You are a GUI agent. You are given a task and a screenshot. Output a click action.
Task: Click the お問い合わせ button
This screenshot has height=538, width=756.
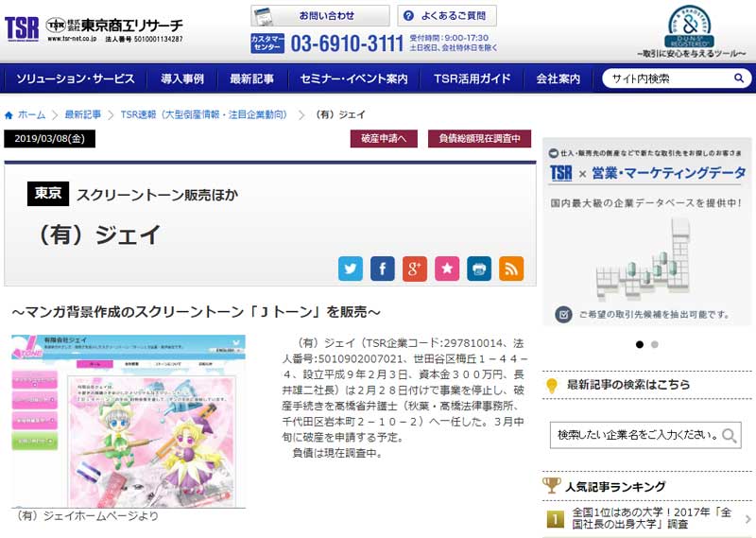pyautogui.click(x=319, y=16)
